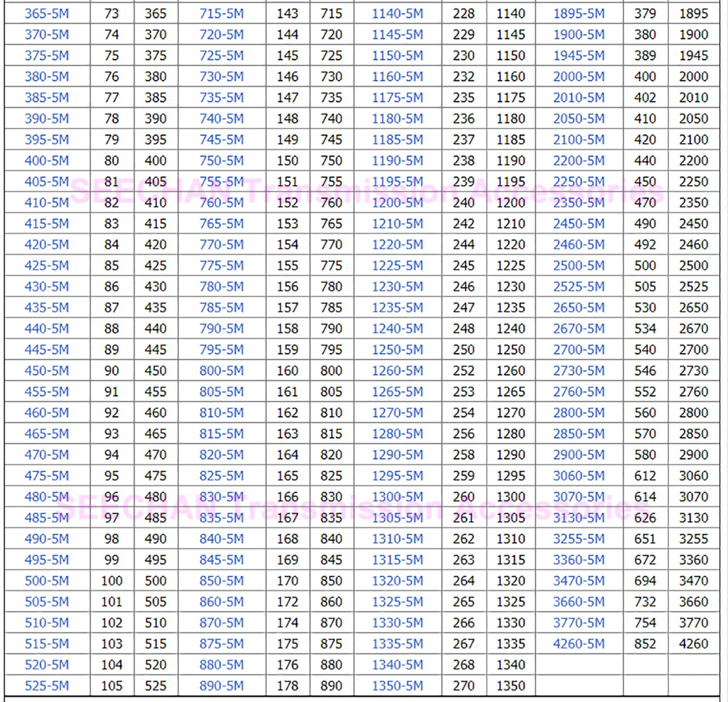The height and width of the screenshot is (702, 728).
Task: Open the 2450-5M link
Action: pyautogui.click(x=579, y=224)
